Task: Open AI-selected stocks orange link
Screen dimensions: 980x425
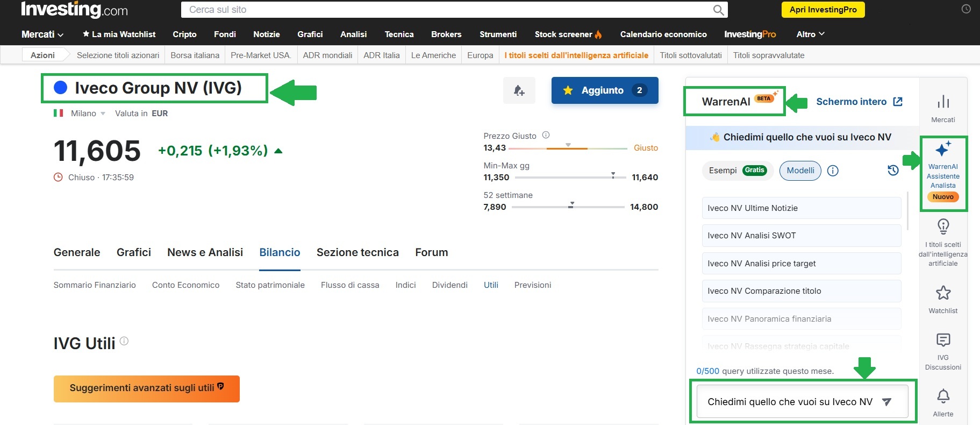Action: click(576, 55)
